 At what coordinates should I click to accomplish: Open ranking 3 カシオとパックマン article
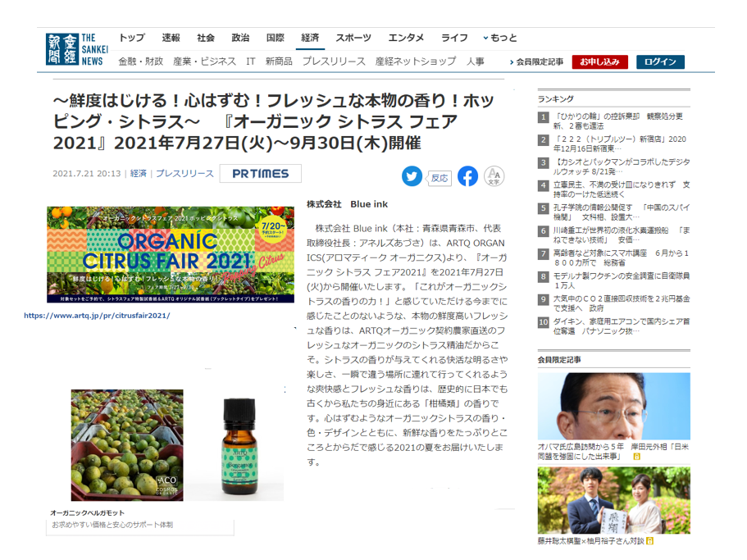tap(622, 166)
